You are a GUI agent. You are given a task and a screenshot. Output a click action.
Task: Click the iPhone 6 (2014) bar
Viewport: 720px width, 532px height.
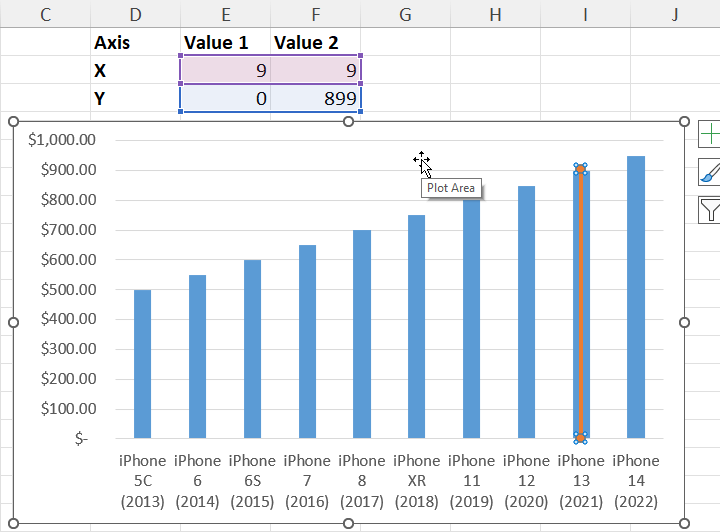[197, 357]
